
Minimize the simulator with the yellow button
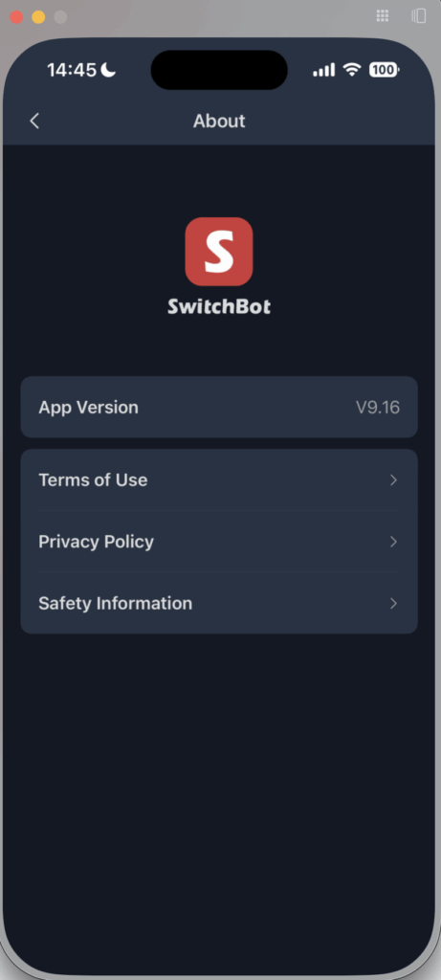[x=38, y=17]
